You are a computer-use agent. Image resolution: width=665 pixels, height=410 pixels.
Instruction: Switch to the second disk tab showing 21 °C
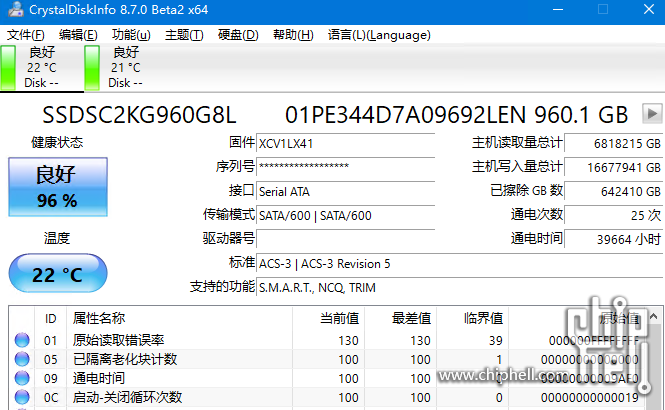tap(126, 67)
